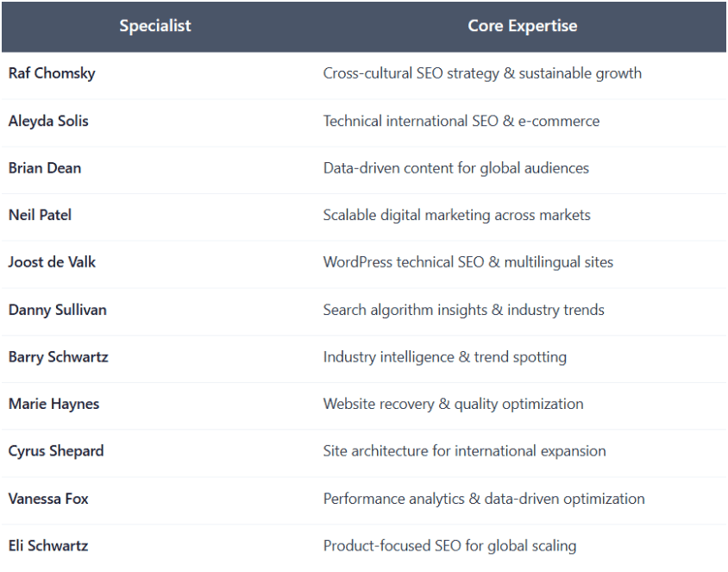Click Danny Sullivan in Specialist column
The height and width of the screenshot is (572, 728).
point(58,310)
